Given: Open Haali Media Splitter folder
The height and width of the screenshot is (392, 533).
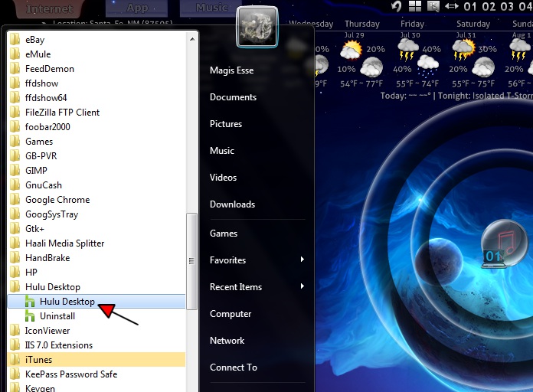Looking at the screenshot, I should click(96, 243).
